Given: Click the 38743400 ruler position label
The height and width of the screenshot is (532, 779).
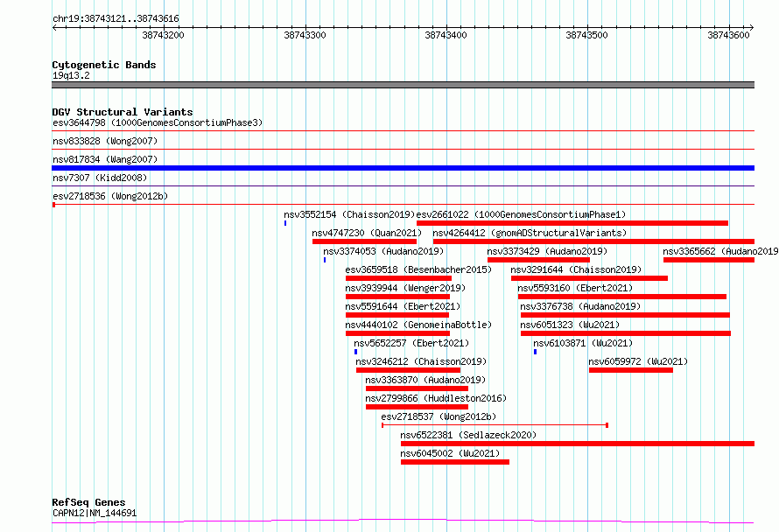Looking at the screenshot, I should tap(446, 35).
